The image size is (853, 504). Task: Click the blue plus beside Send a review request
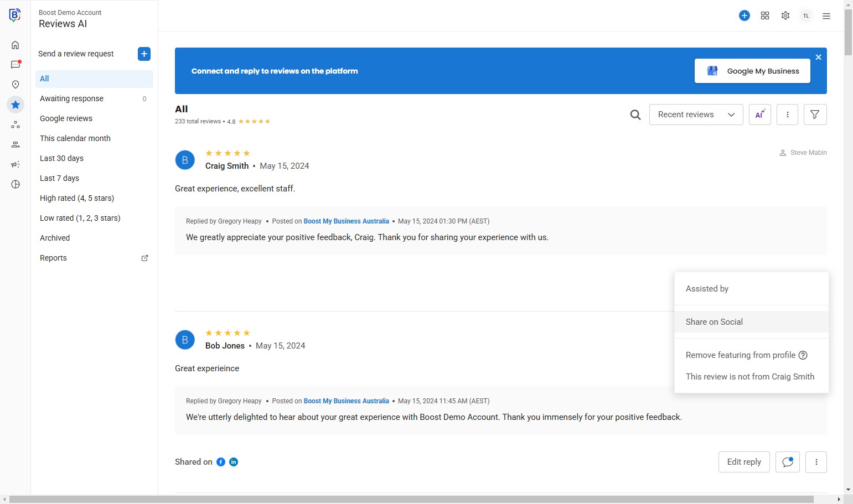pyautogui.click(x=144, y=54)
